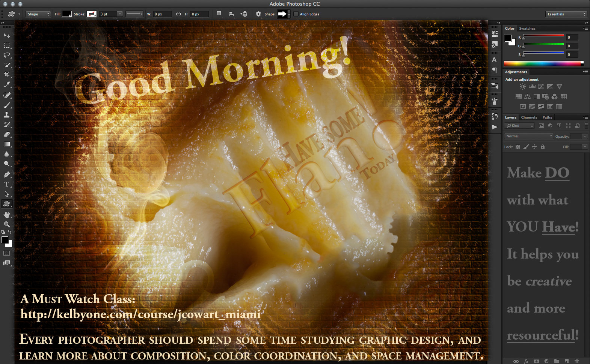Toggle link between width and height
Image resolution: width=590 pixels, height=364 pixels.
(x=178, y=14)
